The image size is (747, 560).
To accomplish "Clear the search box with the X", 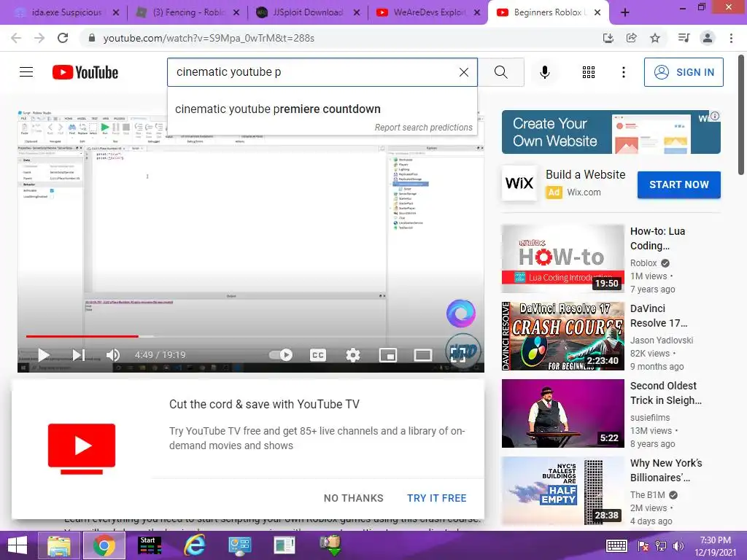I will click(463, 72).
